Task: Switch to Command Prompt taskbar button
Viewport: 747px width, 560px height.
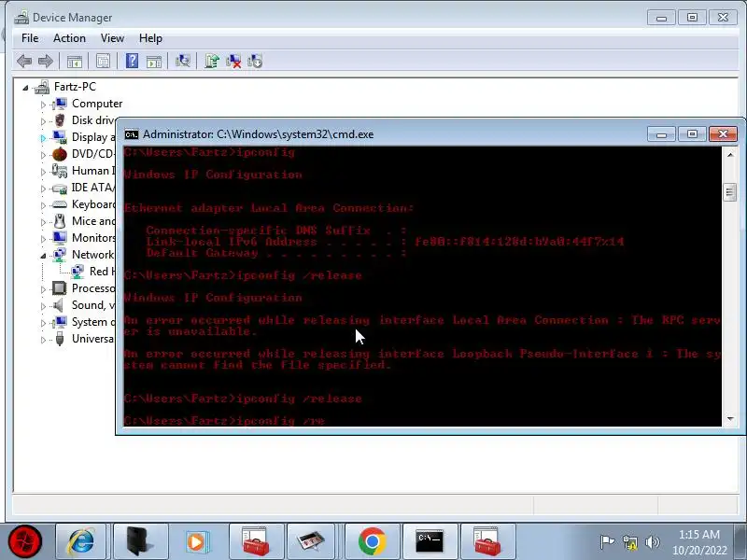Action: (430, 541)
